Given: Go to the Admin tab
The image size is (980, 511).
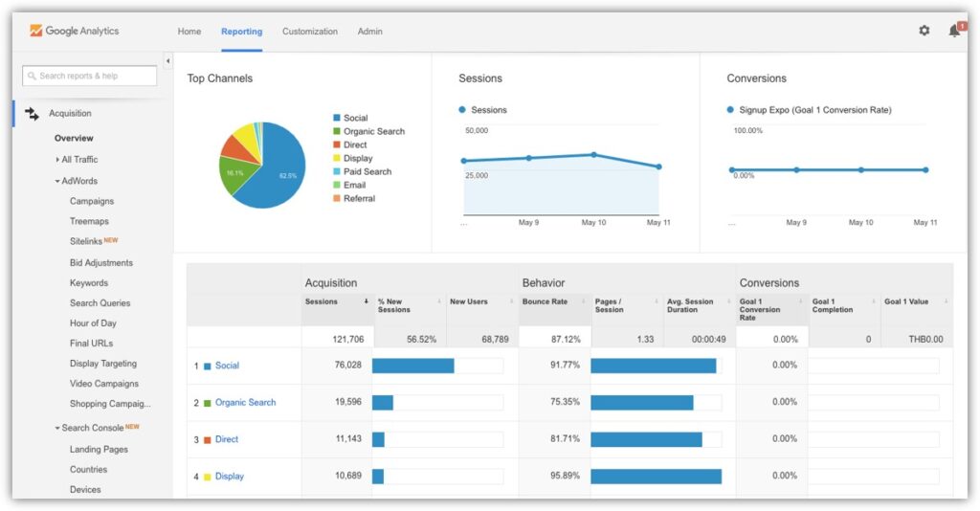Looking at the screenshot, I should (370, 32).
